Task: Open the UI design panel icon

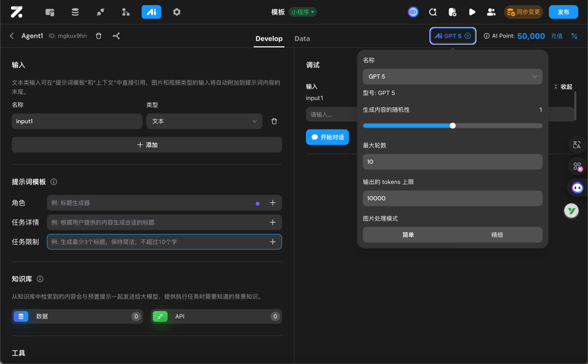Action: tap(50, 12)
